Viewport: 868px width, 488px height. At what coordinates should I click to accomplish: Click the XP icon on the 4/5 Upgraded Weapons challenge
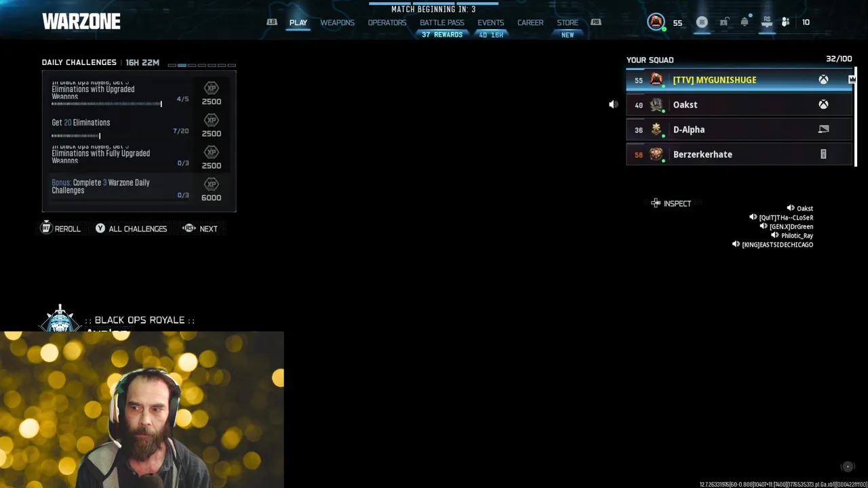point(212,88)
